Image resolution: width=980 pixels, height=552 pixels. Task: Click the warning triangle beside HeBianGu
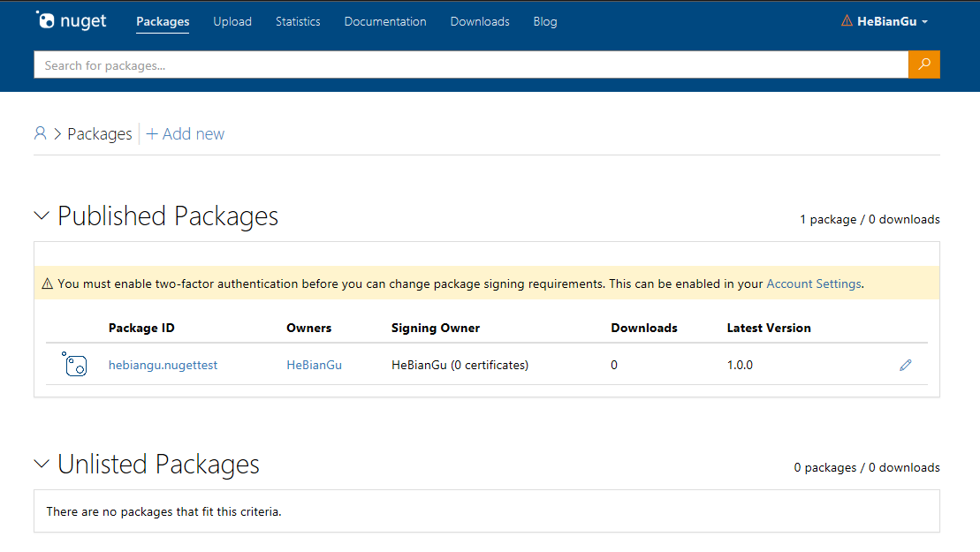click(x=847, y=20)
